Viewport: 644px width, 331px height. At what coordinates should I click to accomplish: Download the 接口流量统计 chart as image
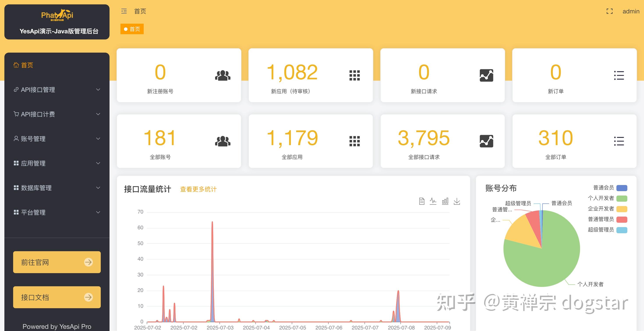pos(457,201)
